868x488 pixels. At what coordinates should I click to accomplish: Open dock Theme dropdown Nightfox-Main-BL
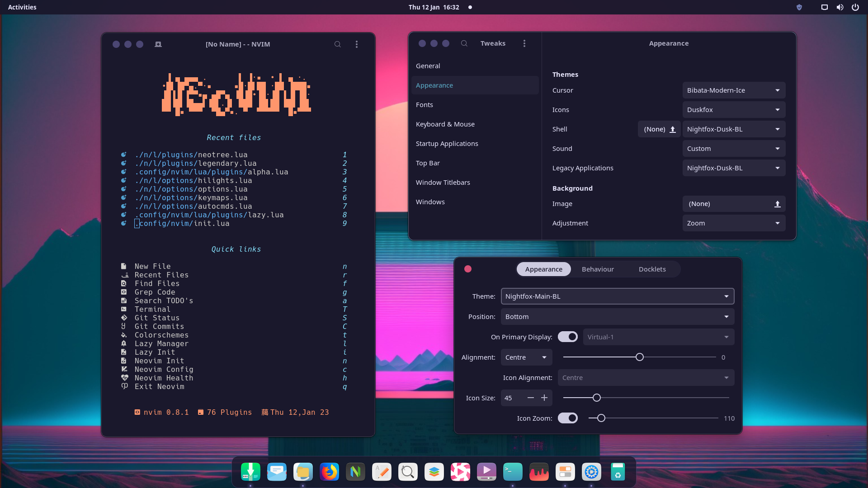618,296
